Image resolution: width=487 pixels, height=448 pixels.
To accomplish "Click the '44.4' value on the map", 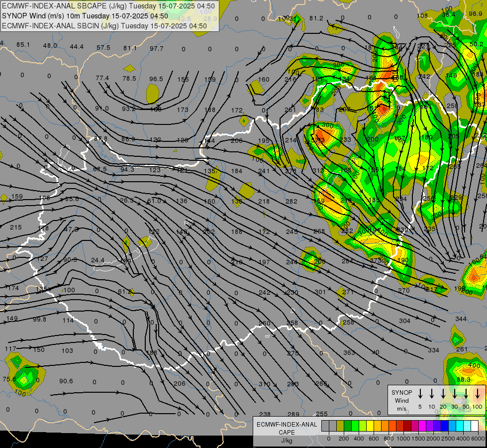I will 77,47.
